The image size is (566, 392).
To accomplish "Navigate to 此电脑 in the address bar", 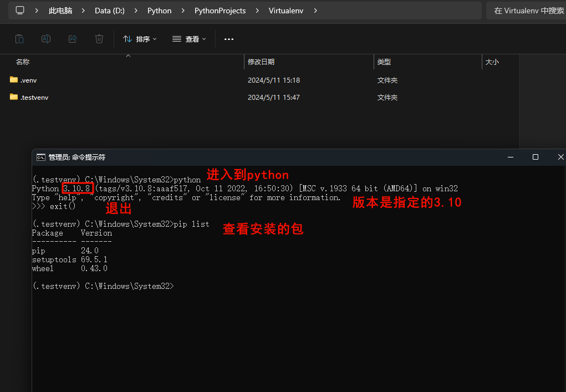I will click(x=60, y=11).
